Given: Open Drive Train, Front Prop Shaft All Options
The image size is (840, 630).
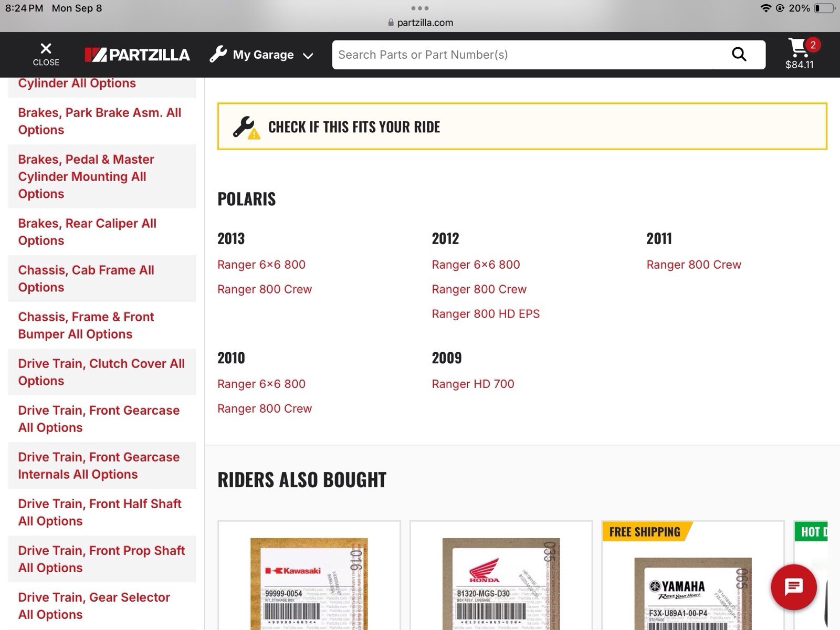Looking at the screenshot, I should pos(102,559).
